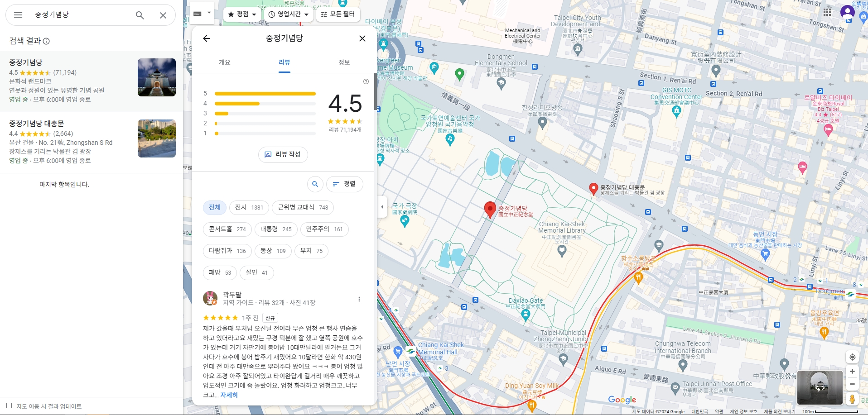Filter reviews by 동상 109
This screenshot has height=415, width=868.
273,251
